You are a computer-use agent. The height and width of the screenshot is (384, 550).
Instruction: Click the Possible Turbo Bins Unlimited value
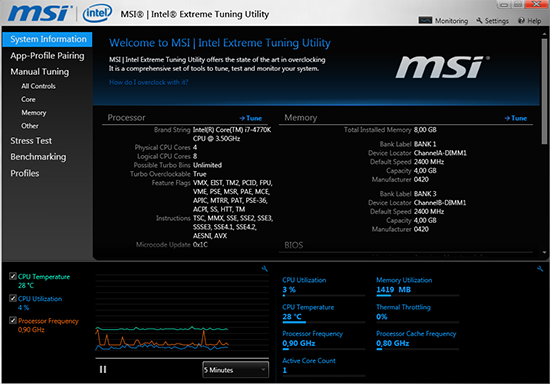pos(207,165)
